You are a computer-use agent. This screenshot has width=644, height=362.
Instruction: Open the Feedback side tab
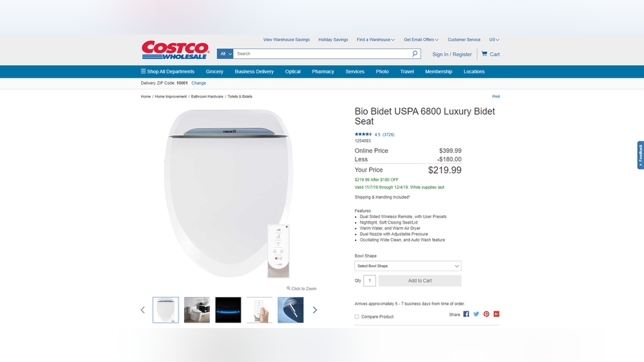[x=641, y=155]
